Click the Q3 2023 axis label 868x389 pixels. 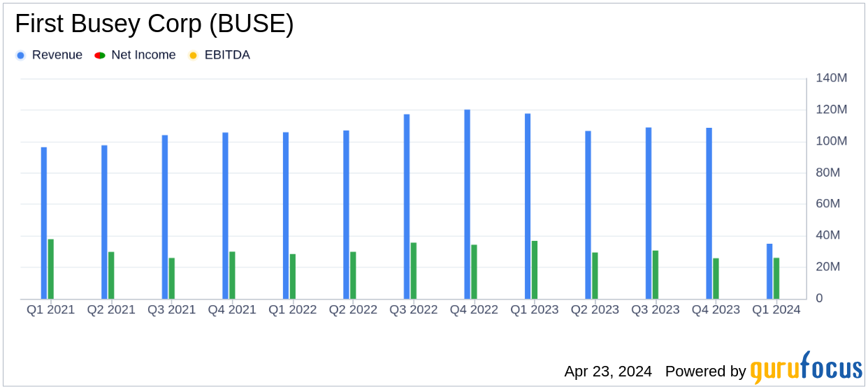[x=655, y=309]
